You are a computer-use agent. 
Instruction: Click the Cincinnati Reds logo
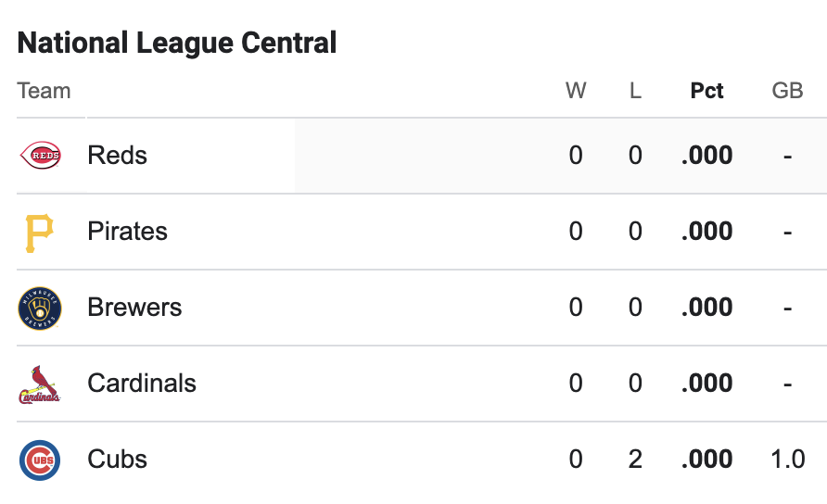tap(40, 156)
